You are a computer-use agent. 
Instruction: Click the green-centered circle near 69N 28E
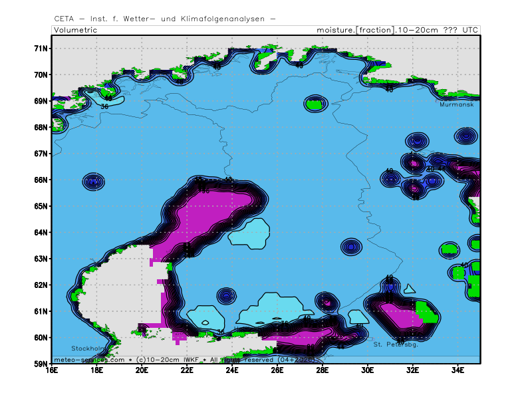(x=315, y=104)
